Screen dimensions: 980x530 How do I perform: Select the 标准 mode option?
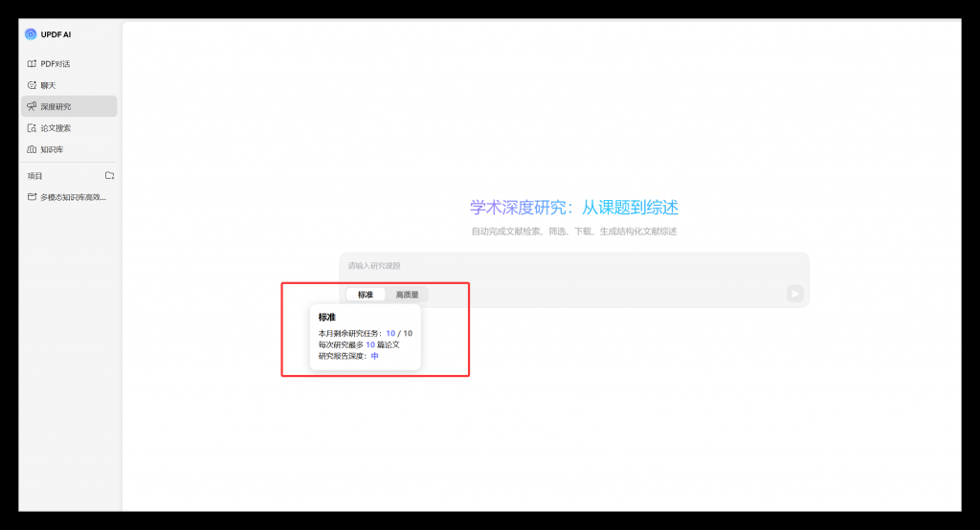(x=366, y=295)
